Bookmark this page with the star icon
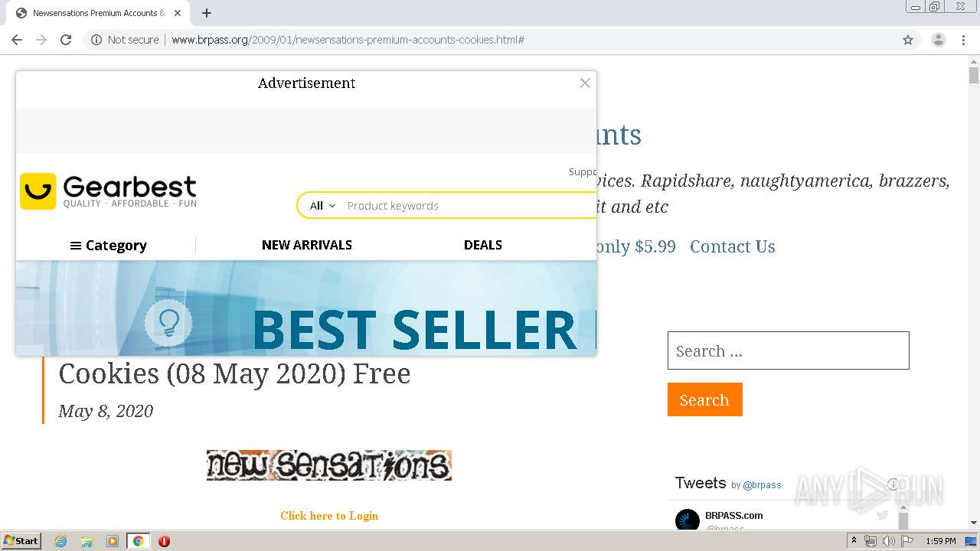This screenshot has width=980, height=551. pyautogui.click(x=908, y=40)
